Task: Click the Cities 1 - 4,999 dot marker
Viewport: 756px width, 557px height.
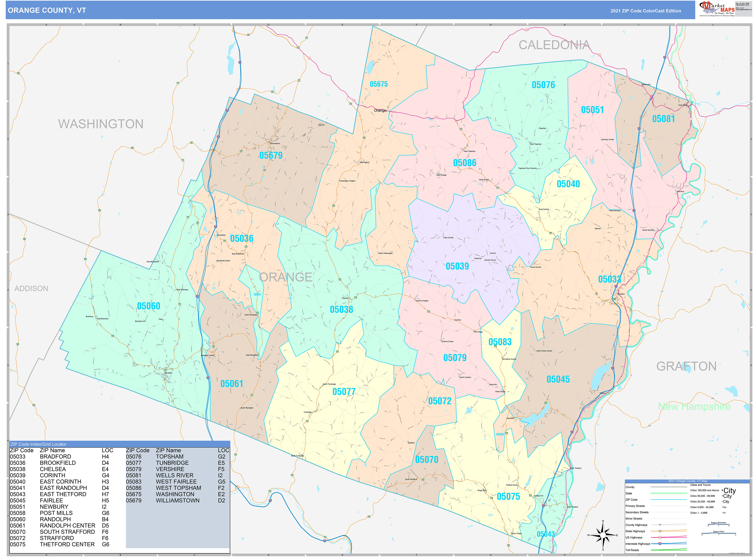Action: click(722, 513)
